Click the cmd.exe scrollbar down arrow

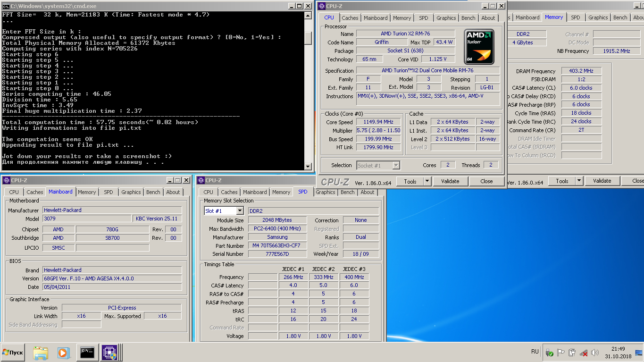[x=308, y=166]
